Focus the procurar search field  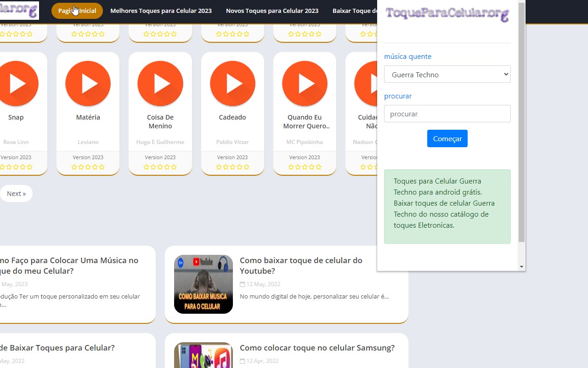[x=447, y=114]
